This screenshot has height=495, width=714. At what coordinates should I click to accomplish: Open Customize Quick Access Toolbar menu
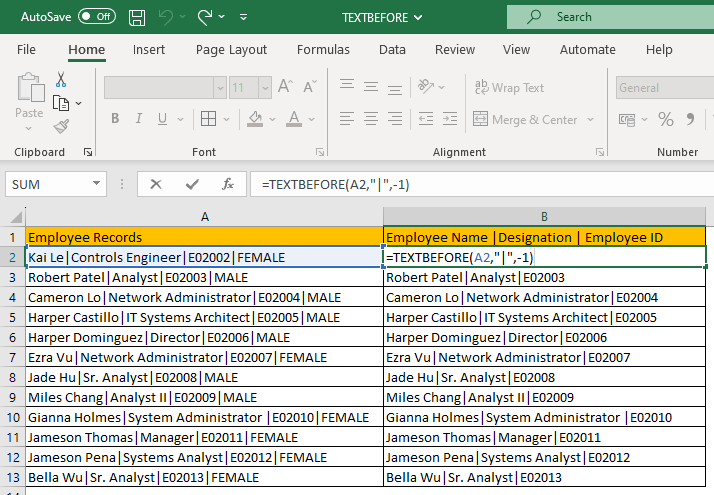click(244, 17)
